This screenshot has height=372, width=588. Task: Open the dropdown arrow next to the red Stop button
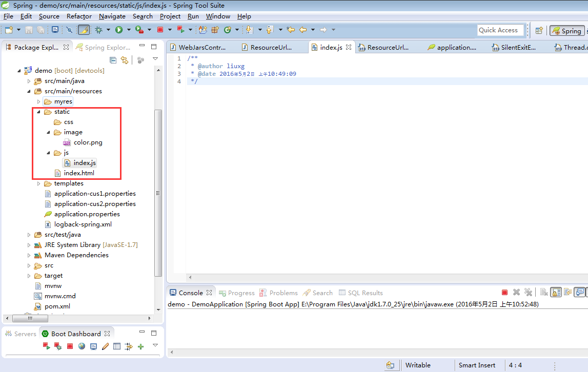(x=170, y=30)
